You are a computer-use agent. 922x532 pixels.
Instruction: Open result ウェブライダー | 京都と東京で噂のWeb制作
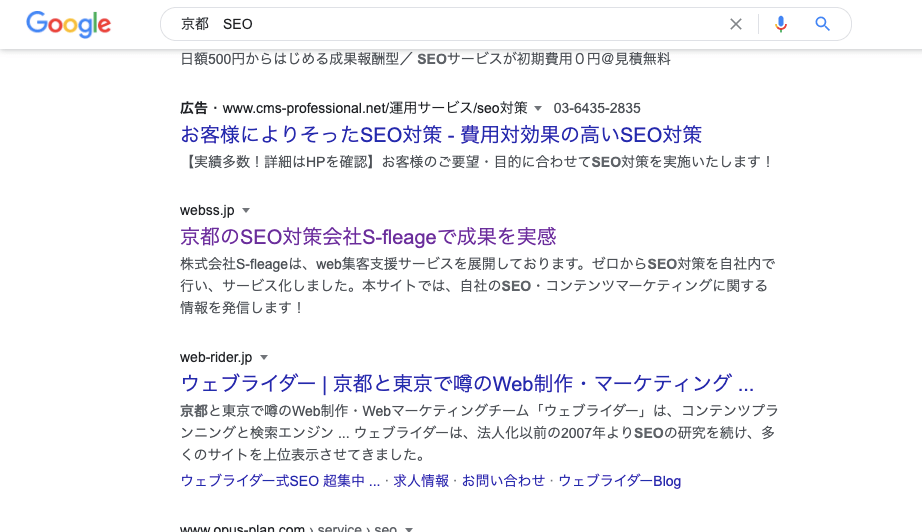[x=467, y=383]
